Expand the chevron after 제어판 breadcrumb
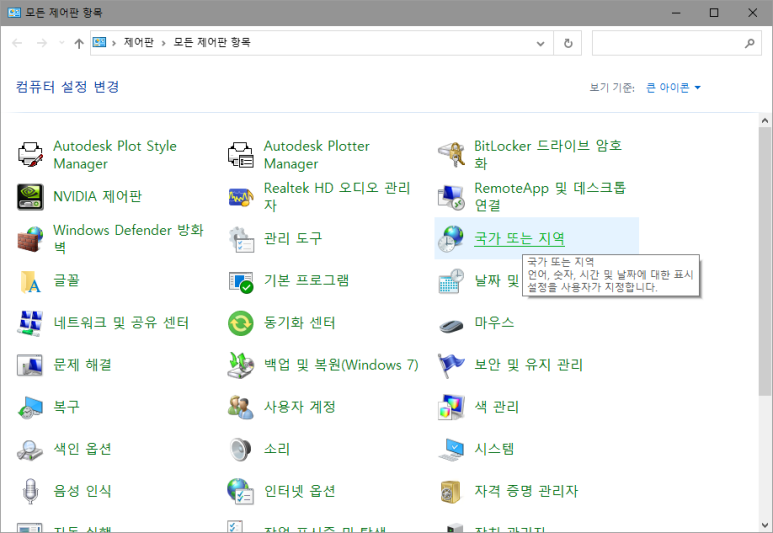 tap(163, 43)
